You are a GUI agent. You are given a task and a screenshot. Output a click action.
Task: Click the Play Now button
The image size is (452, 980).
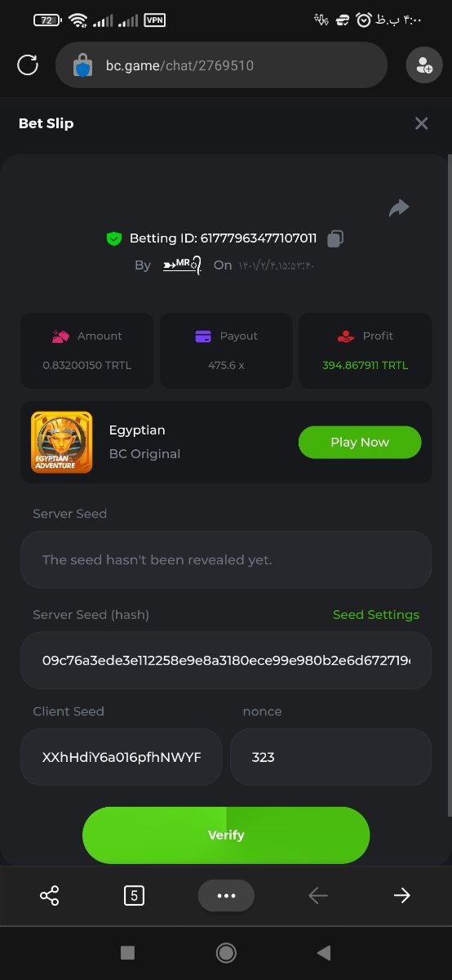[360, 442]
